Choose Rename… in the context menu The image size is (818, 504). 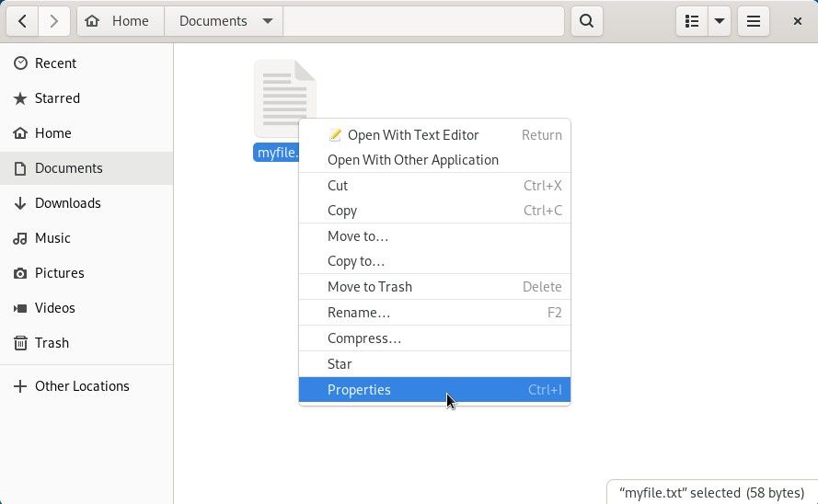pyautogui.click(x=359, y=313)
